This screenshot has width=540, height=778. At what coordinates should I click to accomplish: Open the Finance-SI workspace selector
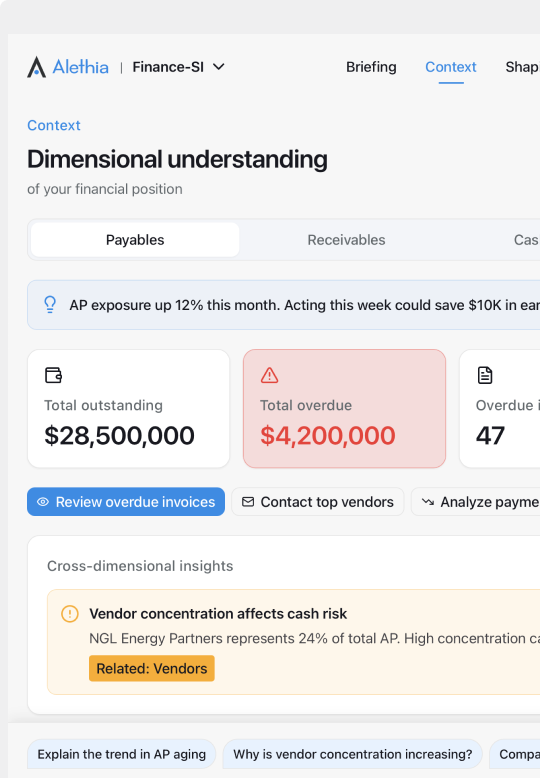click(x=178, y=67)
